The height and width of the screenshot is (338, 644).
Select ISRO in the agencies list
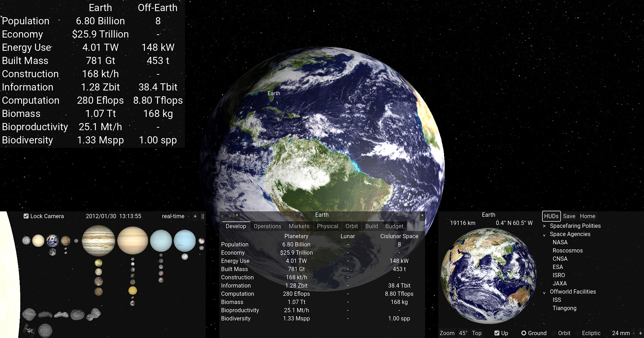[558, 275]
